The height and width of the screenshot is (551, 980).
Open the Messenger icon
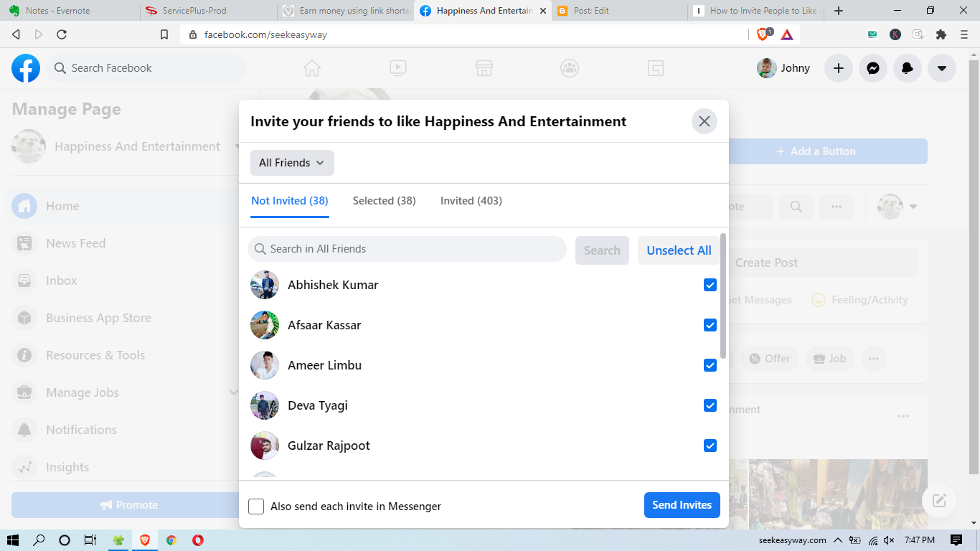(x=873, y=68)
